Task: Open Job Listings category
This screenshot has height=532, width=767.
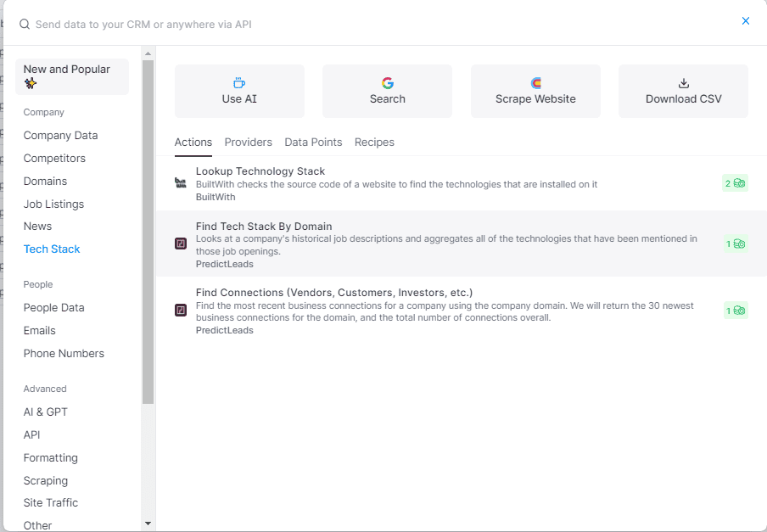Action: click(x=53, y=204)
